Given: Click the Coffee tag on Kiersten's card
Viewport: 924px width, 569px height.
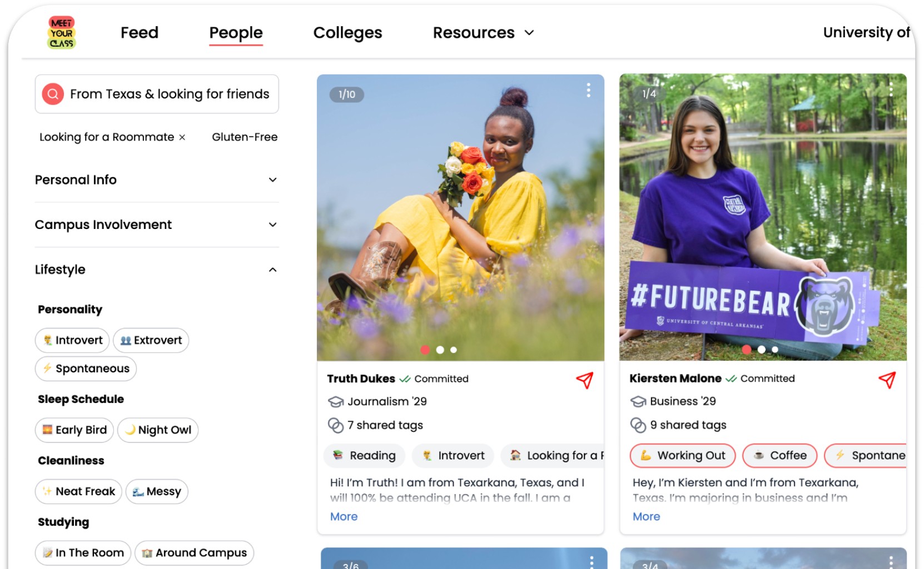Looking at the screenshot, I should [x=780, y=456].
